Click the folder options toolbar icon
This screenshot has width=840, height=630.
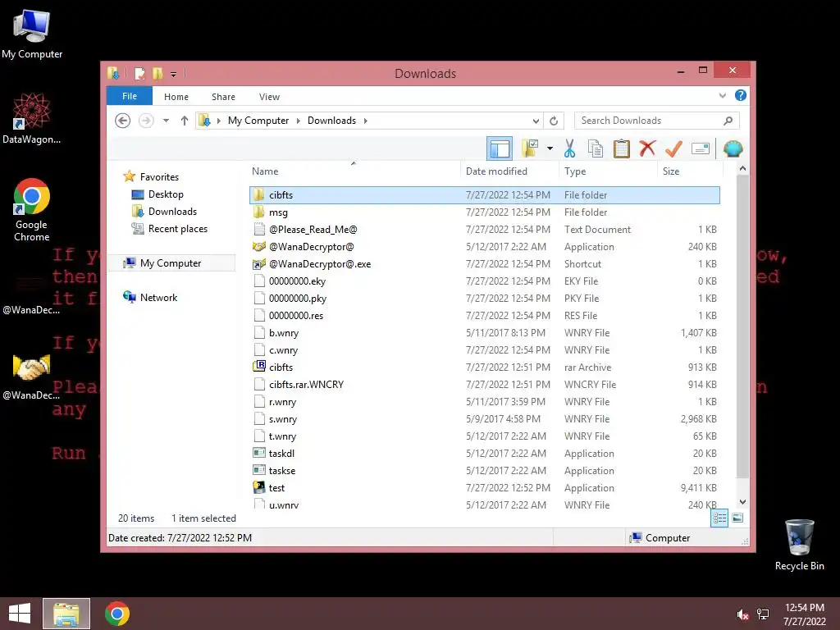(530, 148)
